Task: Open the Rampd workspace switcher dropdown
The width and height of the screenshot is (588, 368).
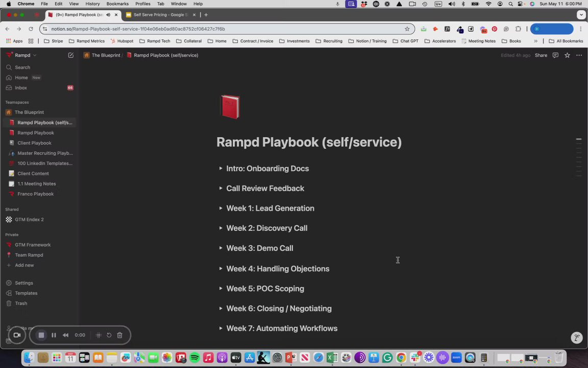Action: [x=22, y=55]
